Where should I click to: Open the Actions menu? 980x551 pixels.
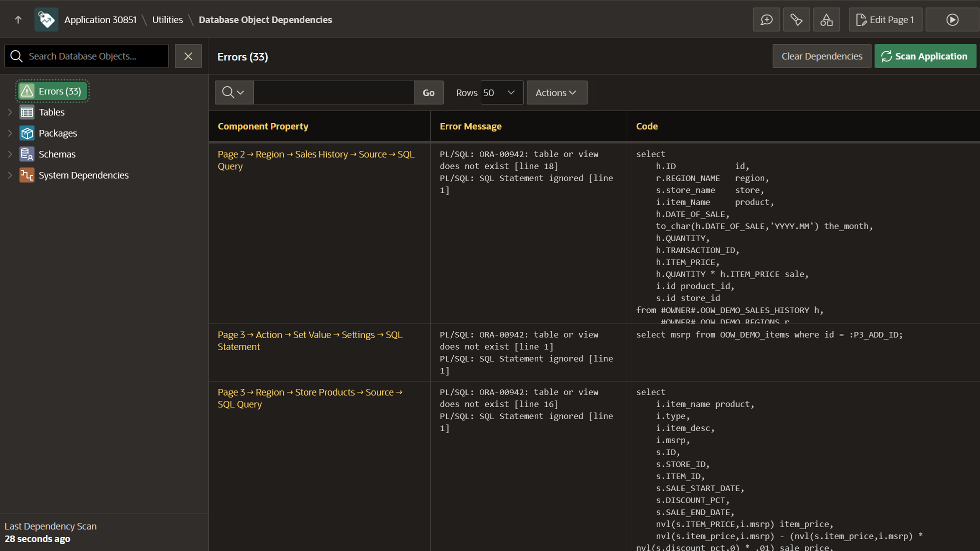tap(556, 92)
